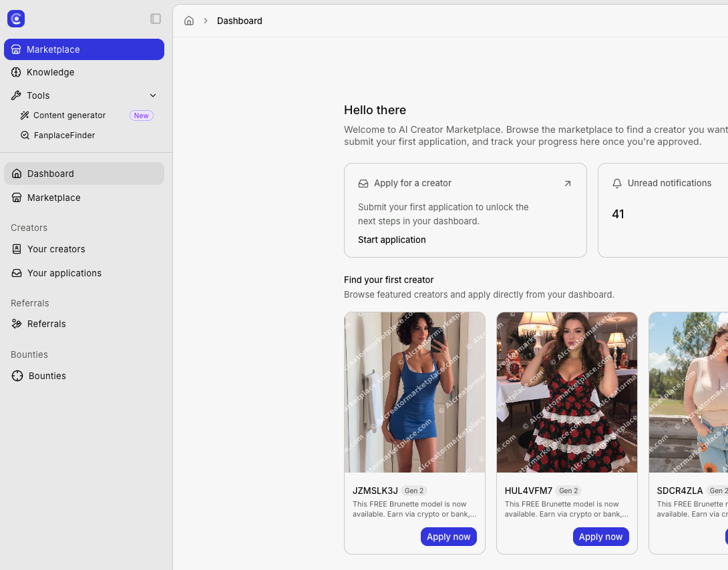The image size is (728, 570).
Task: Open the HUL4VFM7 creator photo thumbnail
Action: [x=567, y=392]
